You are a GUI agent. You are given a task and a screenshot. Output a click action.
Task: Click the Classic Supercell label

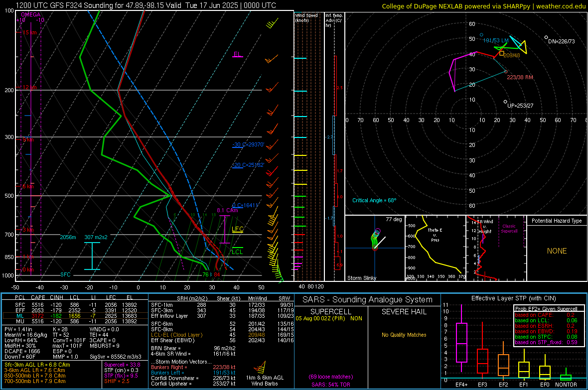[x=509, y=229]
